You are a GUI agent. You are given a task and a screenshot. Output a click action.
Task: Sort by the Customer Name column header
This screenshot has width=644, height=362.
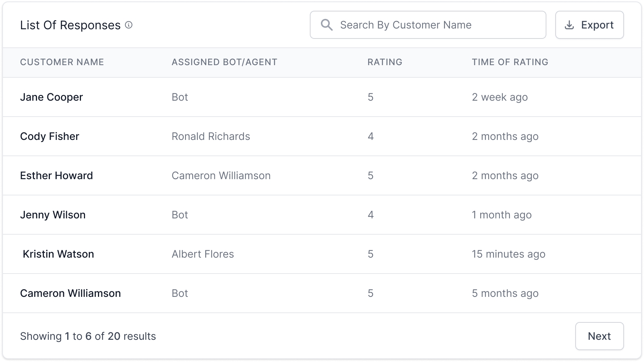tap(62, 62)
